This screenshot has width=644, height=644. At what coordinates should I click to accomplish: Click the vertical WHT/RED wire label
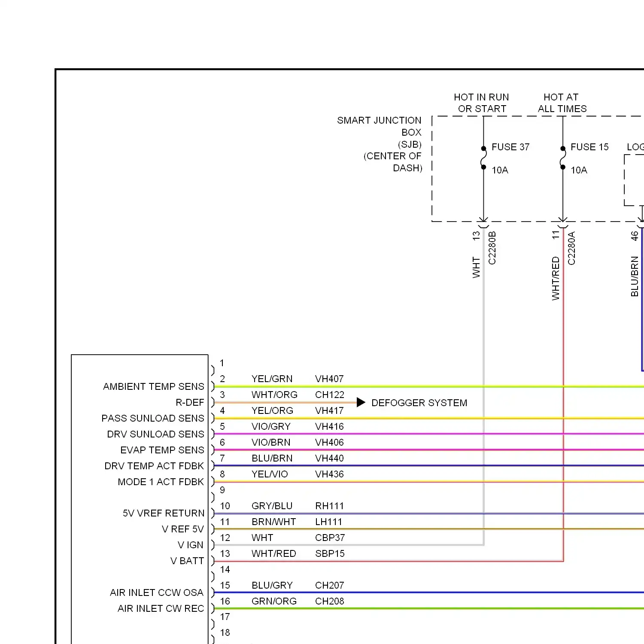[556, 278]
